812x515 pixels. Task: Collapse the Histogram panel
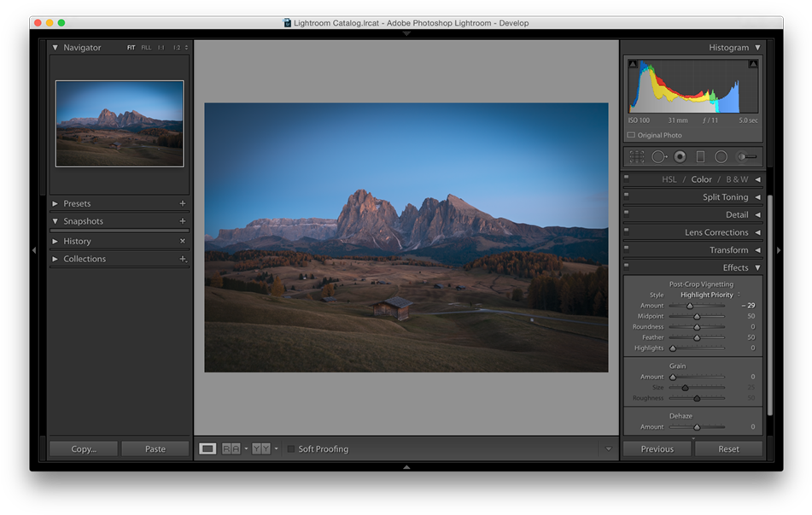coord(757,47)
